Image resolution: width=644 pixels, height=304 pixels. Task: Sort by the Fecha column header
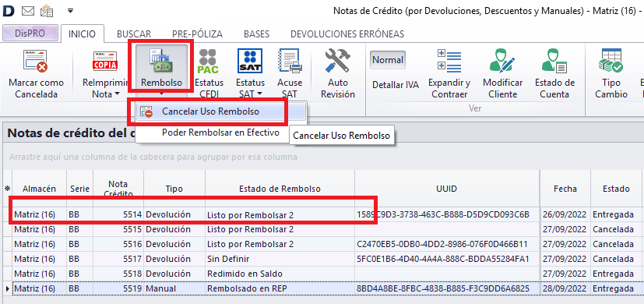pos(565,189)
